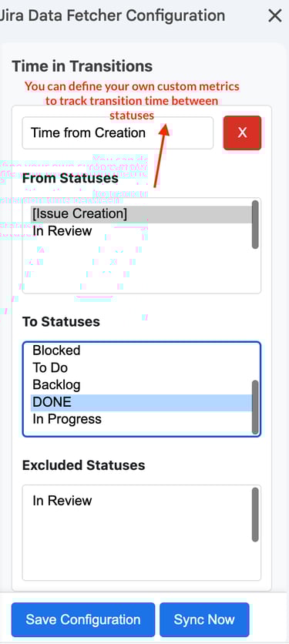Click the Excluded Statuses list scrollbar
The image size is (289, 644).
click(255, 515)
